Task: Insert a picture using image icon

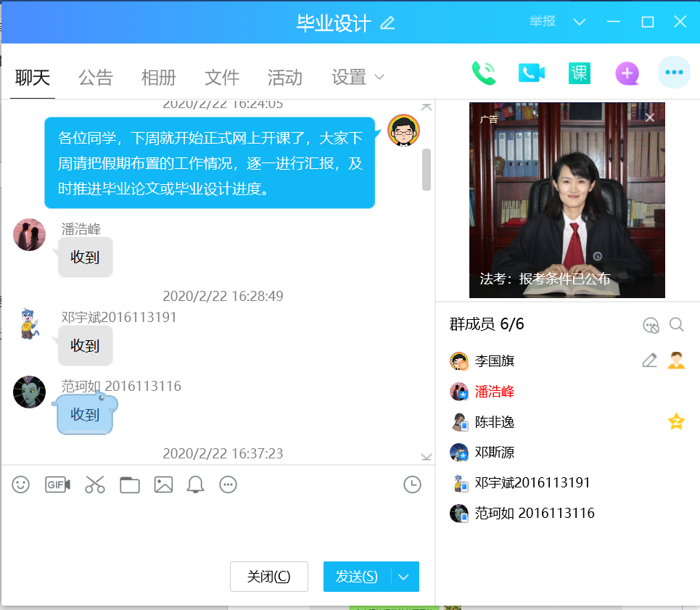Action: (163, 485)
